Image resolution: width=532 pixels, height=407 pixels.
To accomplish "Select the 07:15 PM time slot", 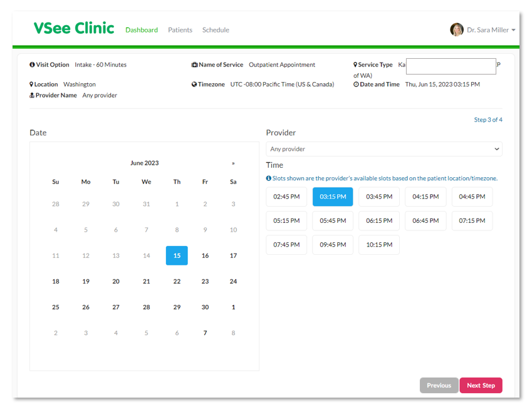I will [472, 221].
